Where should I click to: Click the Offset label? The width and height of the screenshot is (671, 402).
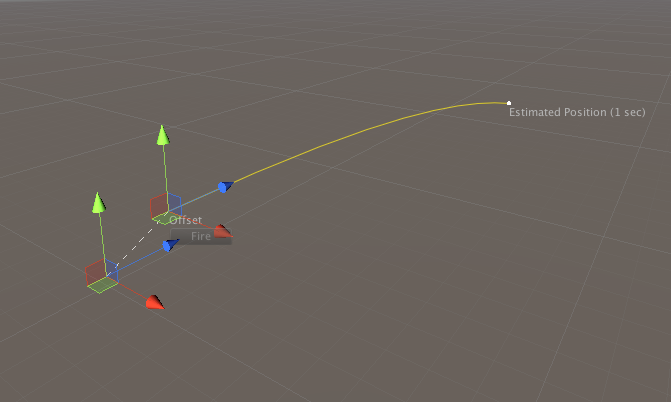(x=185, y=220)
